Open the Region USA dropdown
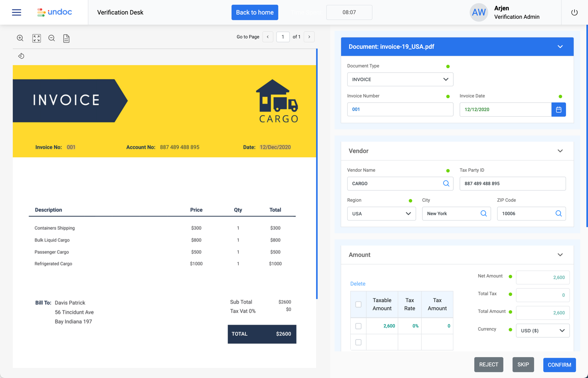Image resolution: width=588 pixels, height=378 pixels. [x=381, y=214]
